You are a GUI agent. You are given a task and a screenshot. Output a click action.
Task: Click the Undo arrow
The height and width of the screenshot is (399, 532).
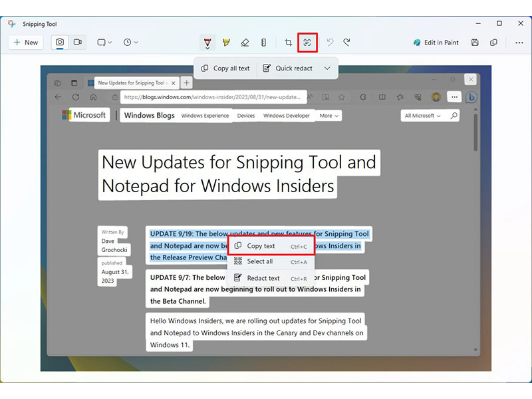(330, 43)
